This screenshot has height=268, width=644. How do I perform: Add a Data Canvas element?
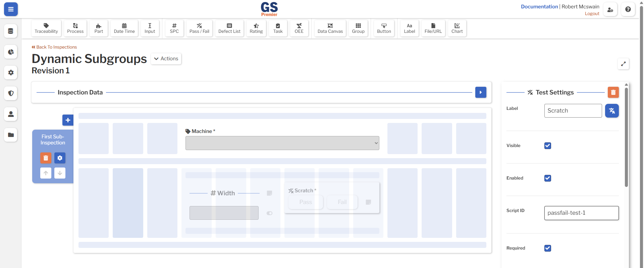pyautogui.click(x=330, y=28)
